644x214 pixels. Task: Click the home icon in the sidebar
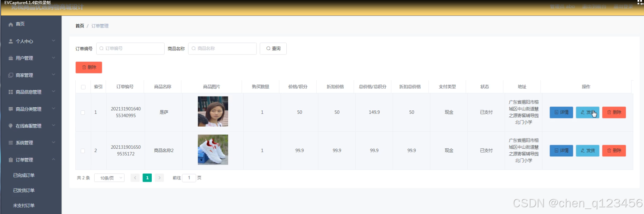[11, 24]
